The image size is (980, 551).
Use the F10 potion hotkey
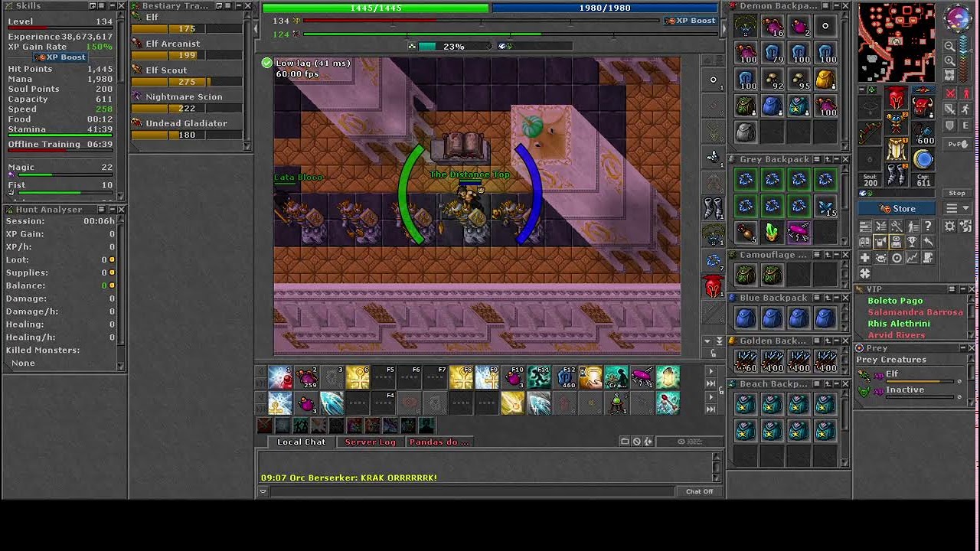(x=513, y=377)
